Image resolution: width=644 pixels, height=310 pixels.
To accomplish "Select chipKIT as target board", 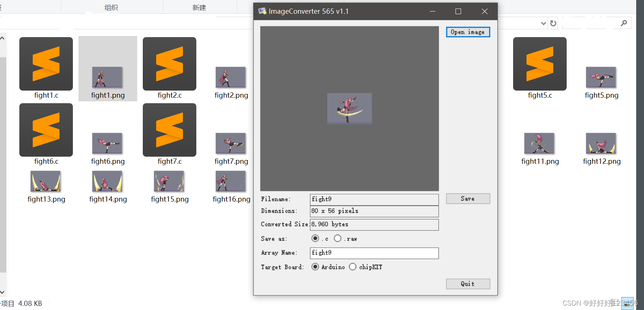I will pyautogui.click(x=352, y=267).
